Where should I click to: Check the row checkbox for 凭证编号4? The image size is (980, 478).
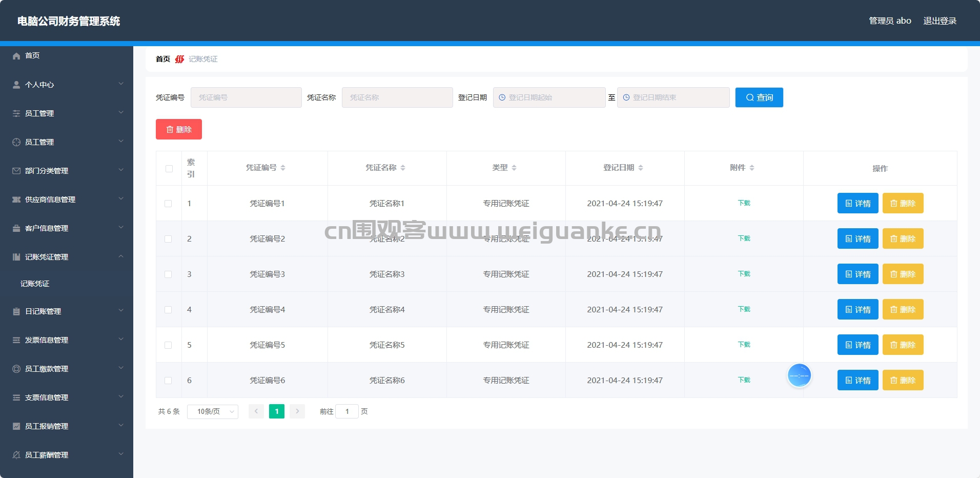168,310
